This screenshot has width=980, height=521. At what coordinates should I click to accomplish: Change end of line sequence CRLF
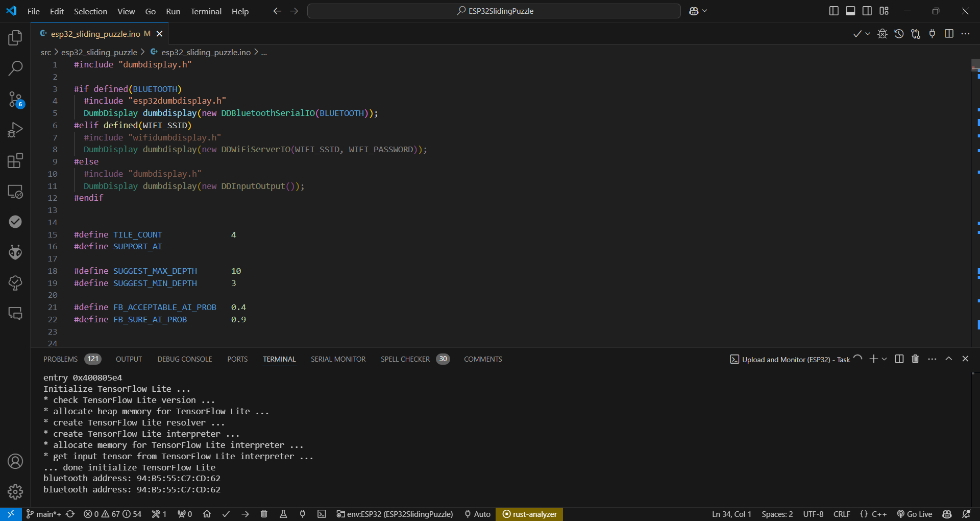pos(842,514)
